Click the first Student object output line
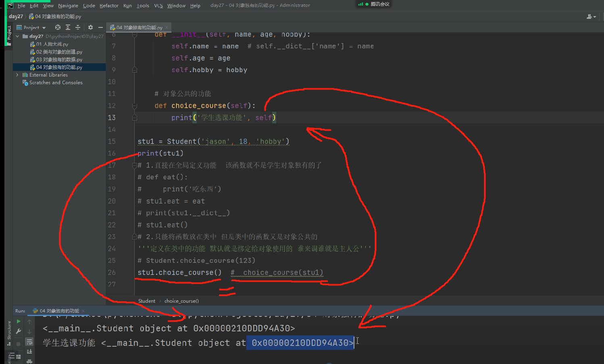The height and width of the screenshot is (364, 604). (x=169, y=329)
